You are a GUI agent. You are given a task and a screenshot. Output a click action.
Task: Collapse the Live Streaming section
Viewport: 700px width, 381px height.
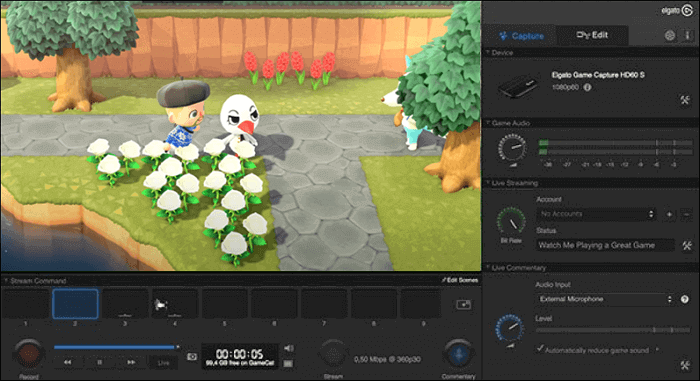coord(488,183)
